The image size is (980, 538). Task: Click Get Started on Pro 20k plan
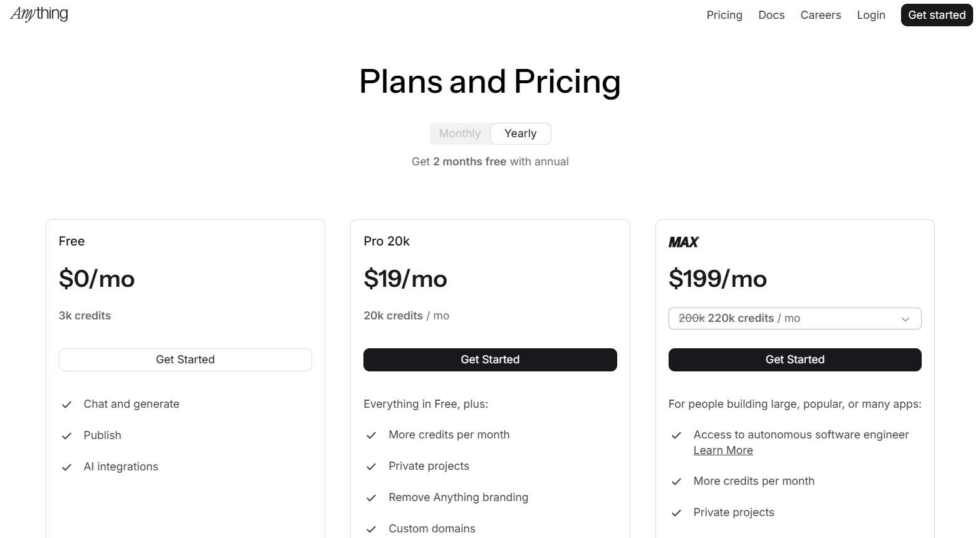click(489, 360)
